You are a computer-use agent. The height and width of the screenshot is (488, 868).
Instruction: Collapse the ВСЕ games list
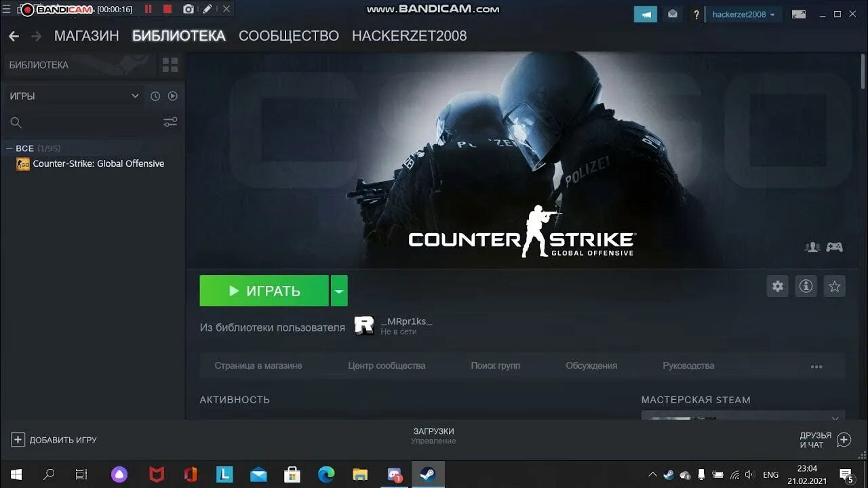click(9, 148)
